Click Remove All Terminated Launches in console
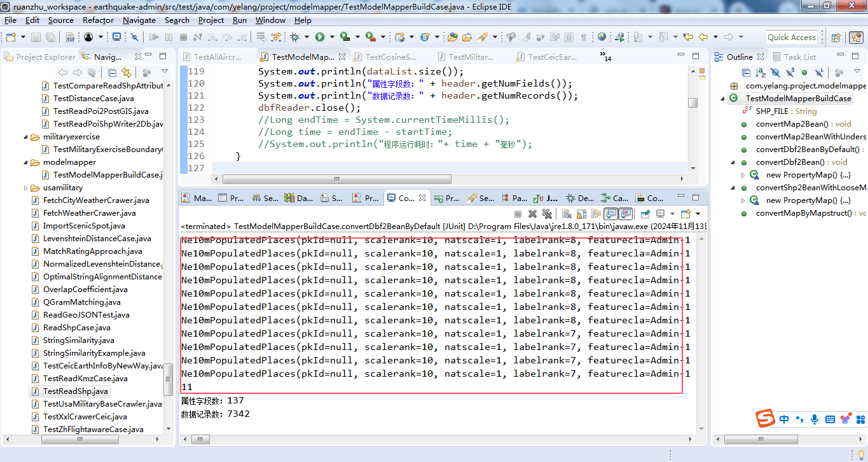 (547, 214)
